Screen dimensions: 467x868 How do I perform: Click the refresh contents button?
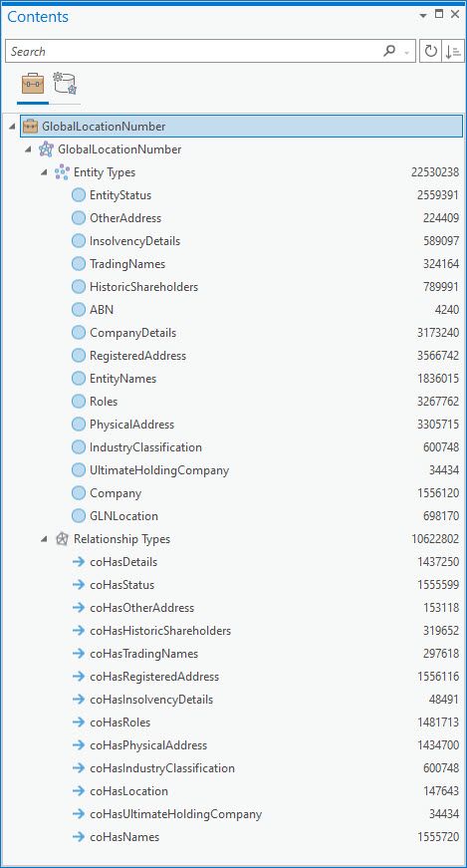(430, 51)
